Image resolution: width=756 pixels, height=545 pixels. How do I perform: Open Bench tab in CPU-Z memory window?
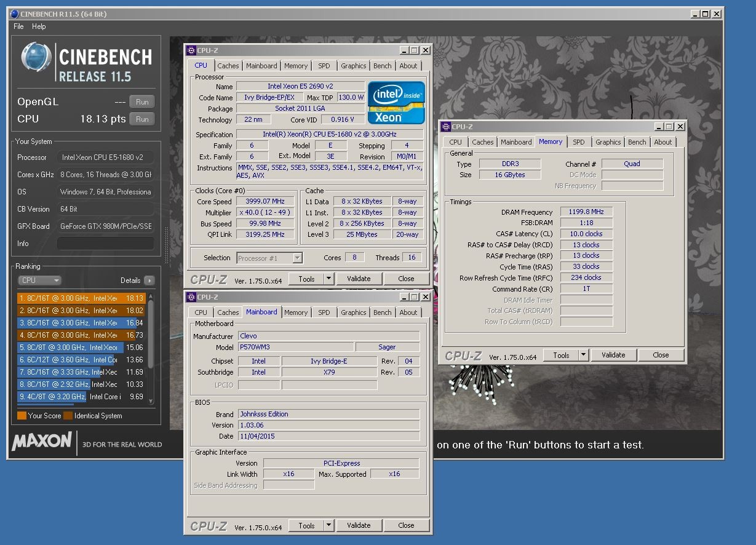tap(637, 142)
